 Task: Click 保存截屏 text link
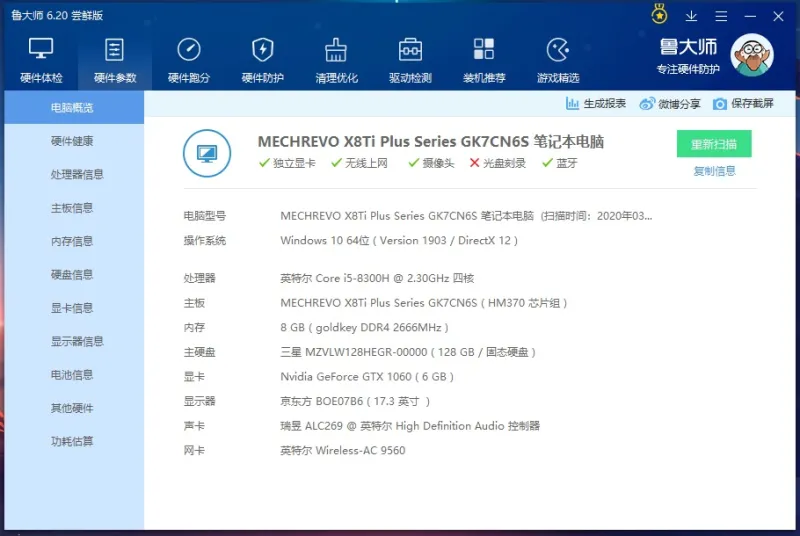tap(752, 104)
